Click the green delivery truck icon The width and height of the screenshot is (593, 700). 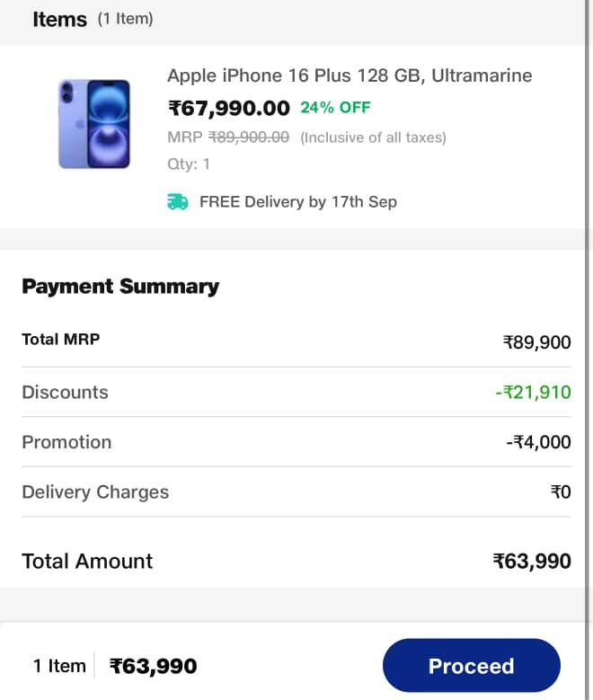pyautogui.click(x=178, y=202)
